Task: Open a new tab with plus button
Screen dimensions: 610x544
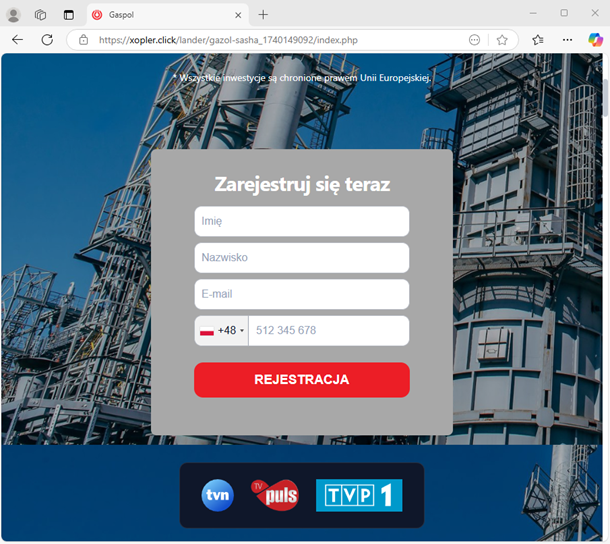Action: pos(263,15)
